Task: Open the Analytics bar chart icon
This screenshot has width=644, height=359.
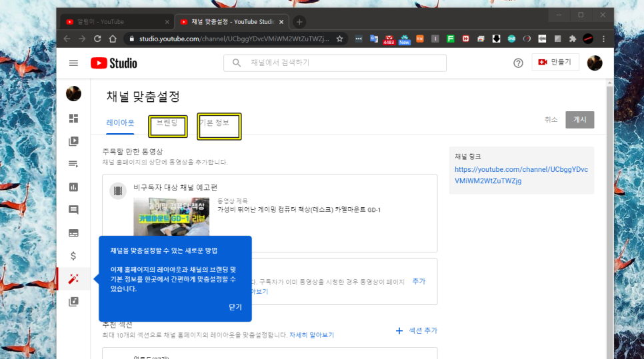Action: (x=73, y=187)
